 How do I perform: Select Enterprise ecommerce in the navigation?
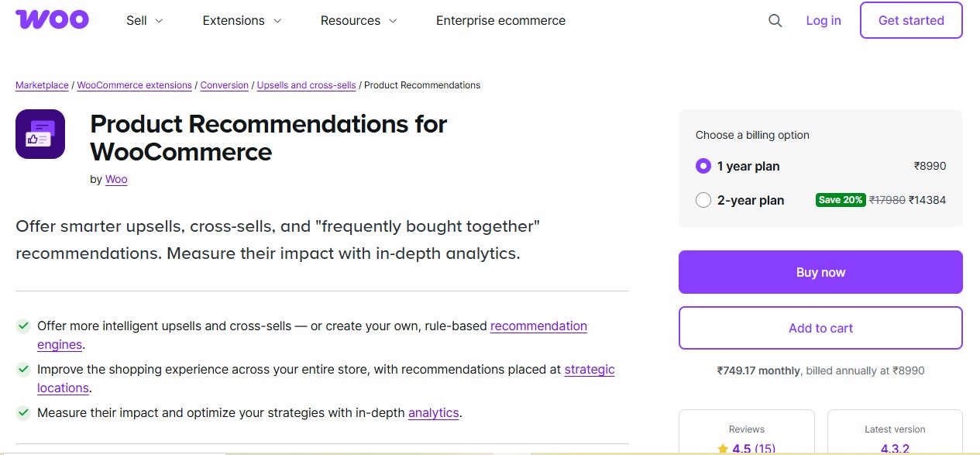pyautogui.click(x=500, y=21)
